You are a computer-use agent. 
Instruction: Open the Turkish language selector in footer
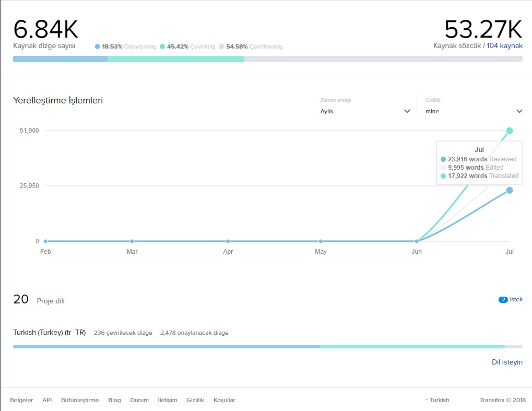coord(436,400)
